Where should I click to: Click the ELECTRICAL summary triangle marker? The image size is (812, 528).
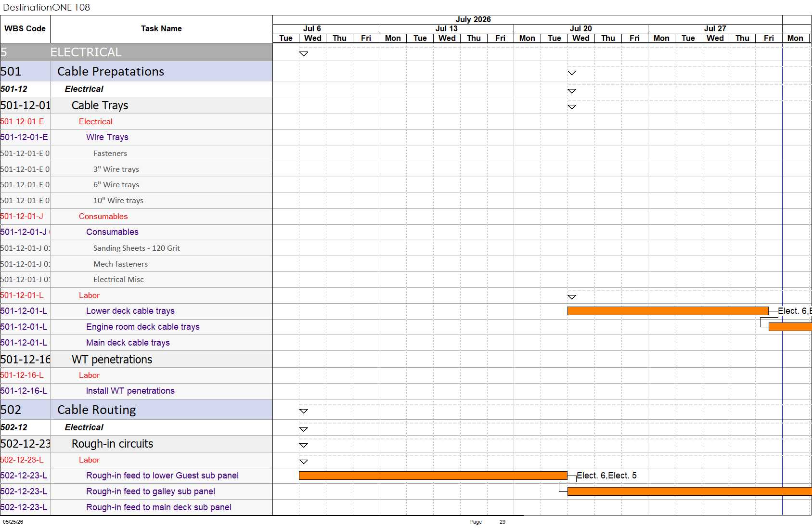(303, 54)
